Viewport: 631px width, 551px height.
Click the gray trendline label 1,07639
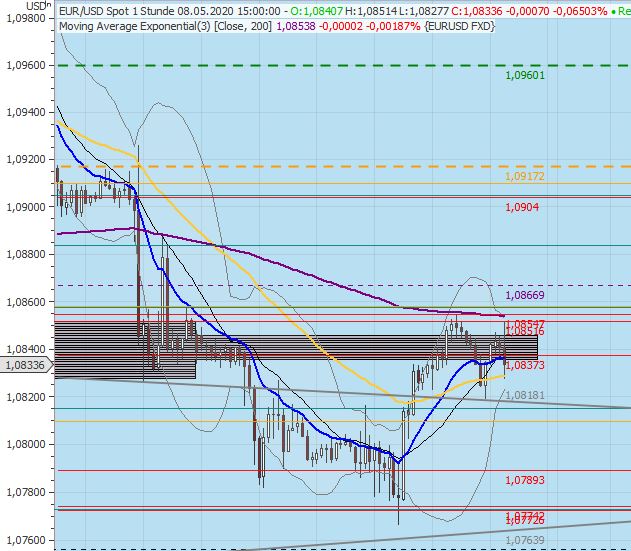click(x=525, y=540)
